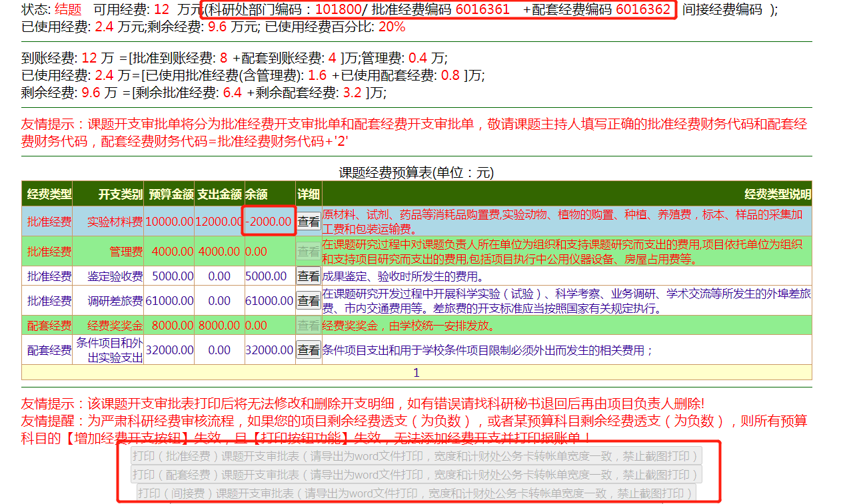Click 查看 button for 实验材料费 row
847x504 pixels.
[308, 222]
